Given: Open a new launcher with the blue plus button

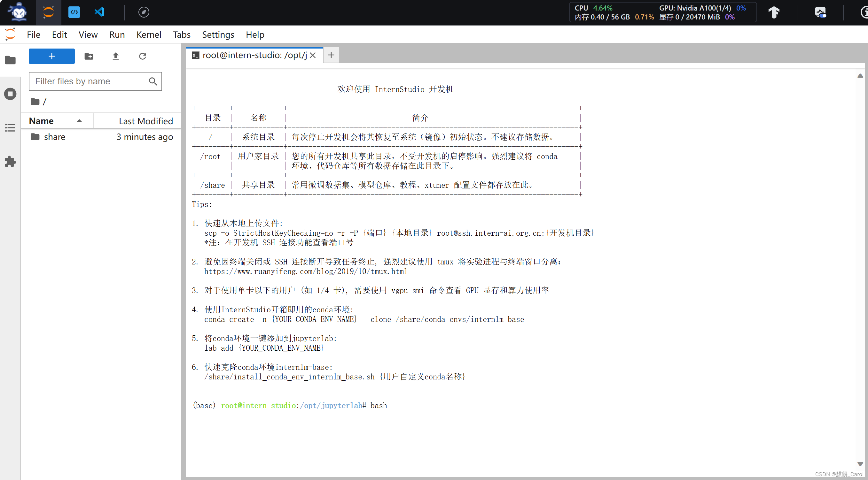Looking at the screenshot, I should tap(51, 56).
